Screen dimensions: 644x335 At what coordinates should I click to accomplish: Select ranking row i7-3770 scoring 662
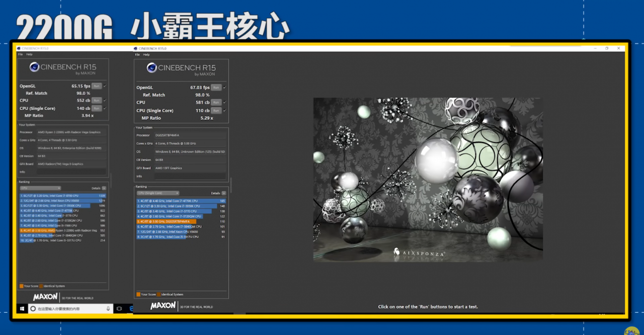63,216
